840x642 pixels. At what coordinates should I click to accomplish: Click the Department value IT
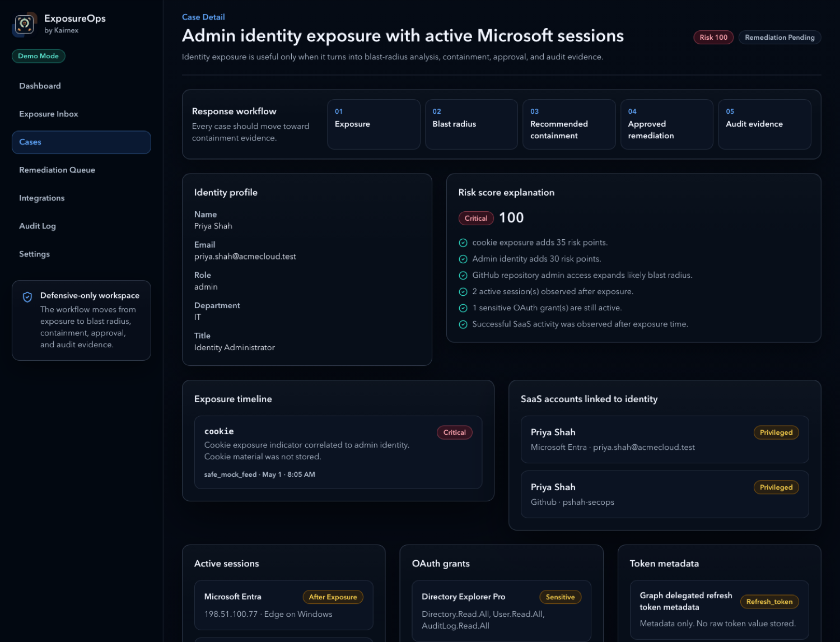(198, 317)
